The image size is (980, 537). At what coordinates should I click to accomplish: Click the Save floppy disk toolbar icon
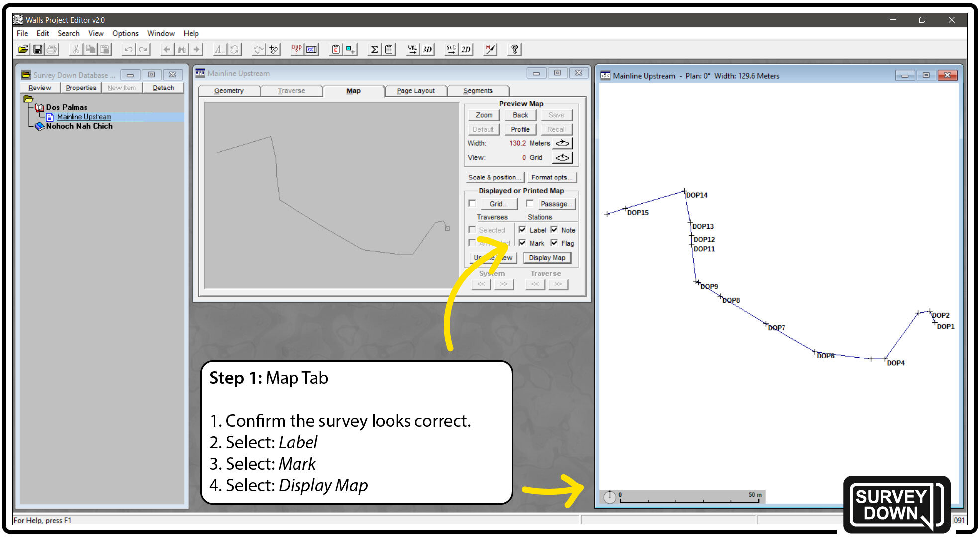pyautogui.click(x=38, y=49)
